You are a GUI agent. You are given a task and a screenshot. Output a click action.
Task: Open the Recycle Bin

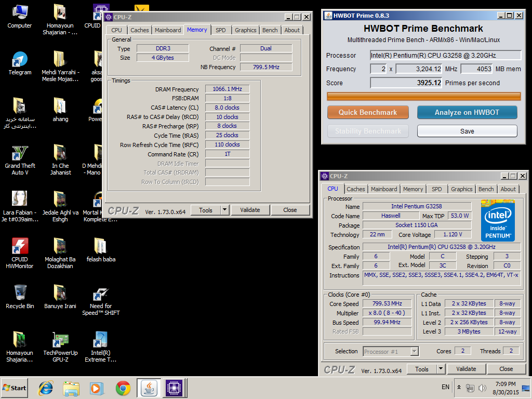point(20,297)
